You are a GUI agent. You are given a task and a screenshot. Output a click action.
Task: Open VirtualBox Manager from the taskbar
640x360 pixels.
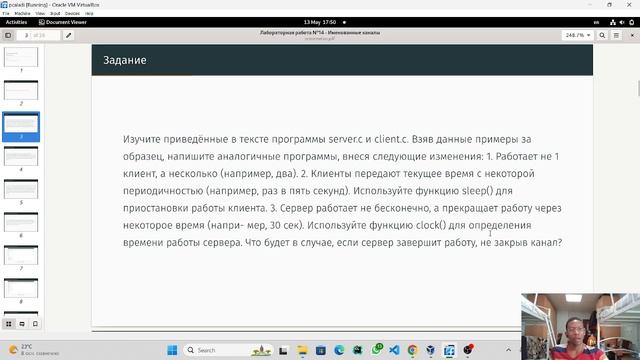tap(431, 350)
